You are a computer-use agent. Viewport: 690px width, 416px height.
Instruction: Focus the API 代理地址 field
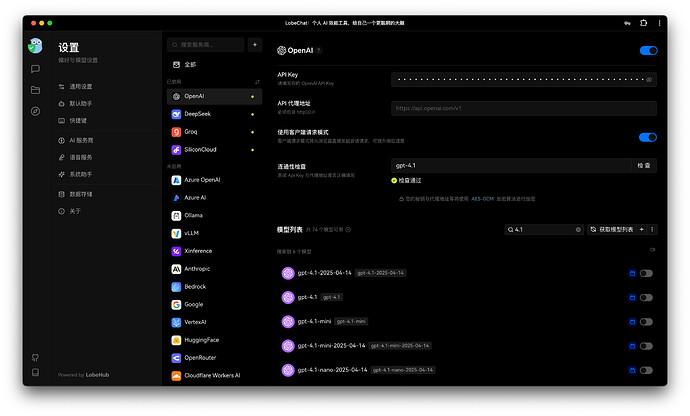coord(524,108)
